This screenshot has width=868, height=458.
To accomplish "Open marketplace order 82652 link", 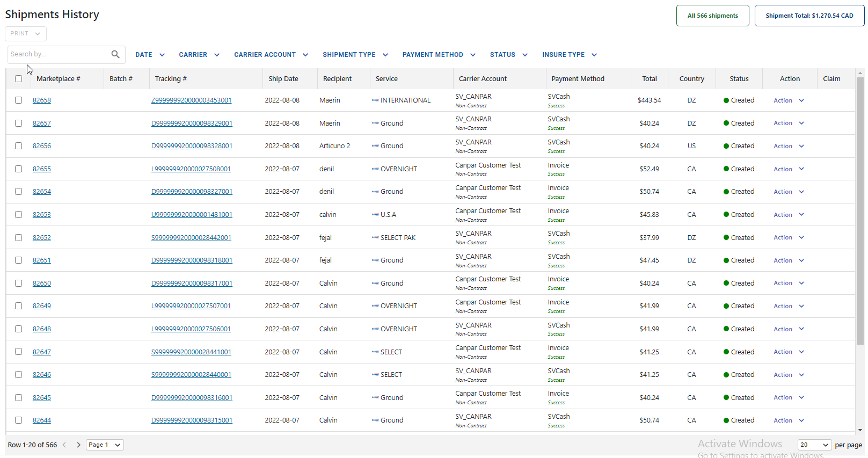I will click(42, 237).
